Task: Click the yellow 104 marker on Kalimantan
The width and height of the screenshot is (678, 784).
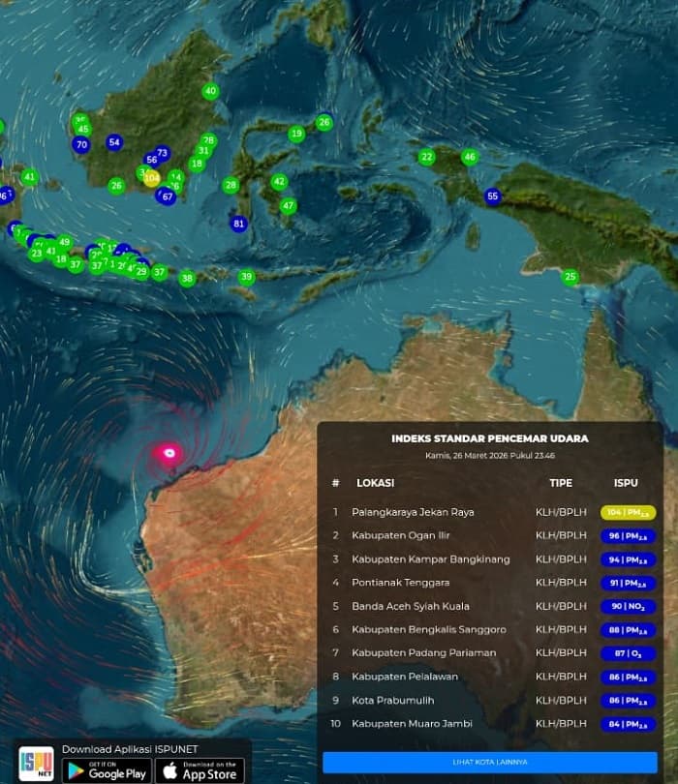Action: pyautogui.click(x=151, y=177)
